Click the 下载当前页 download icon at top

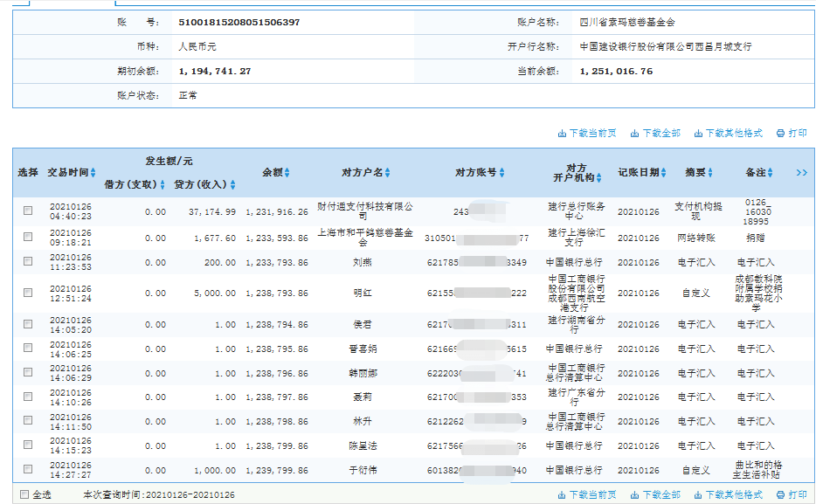(x=562, y=134)
